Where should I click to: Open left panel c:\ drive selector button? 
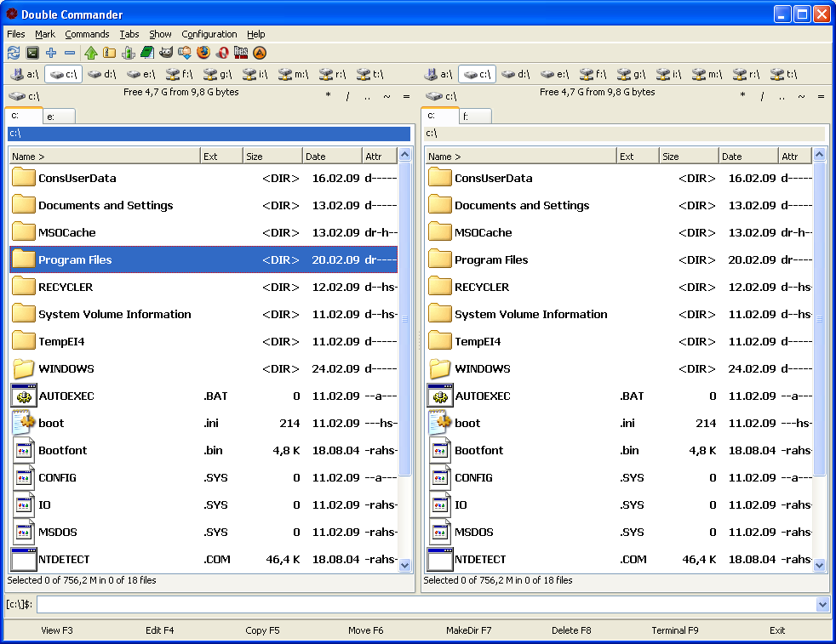point(24,96)
